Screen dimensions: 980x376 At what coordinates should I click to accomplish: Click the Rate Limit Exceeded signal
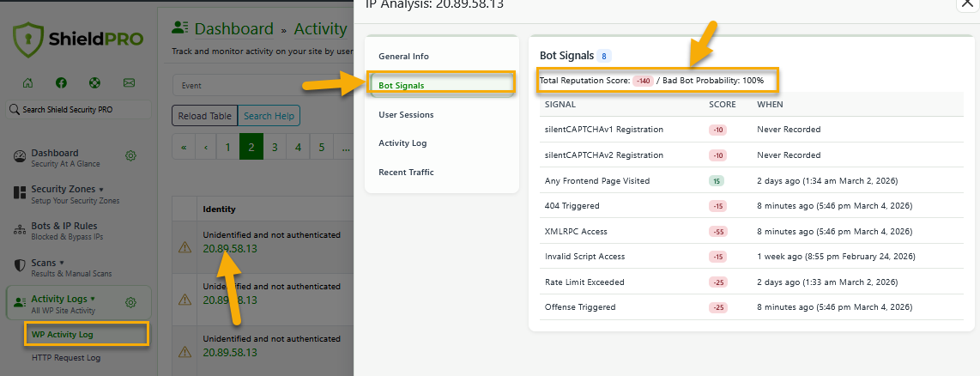pos(584,282)
